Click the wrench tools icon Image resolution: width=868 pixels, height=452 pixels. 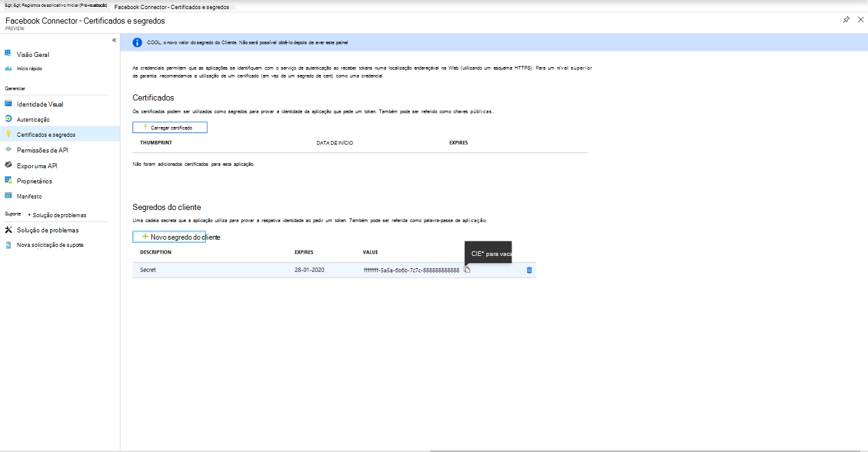click(8, 230)
